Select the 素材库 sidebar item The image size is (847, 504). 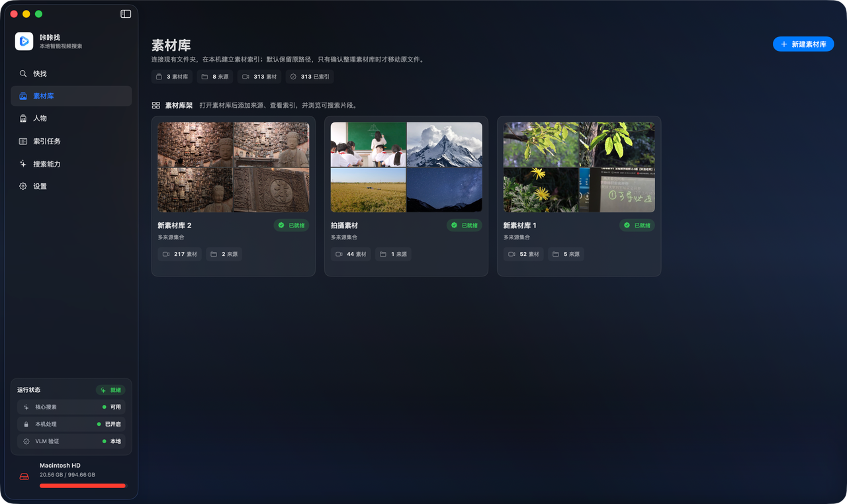(x=71, y=96)
